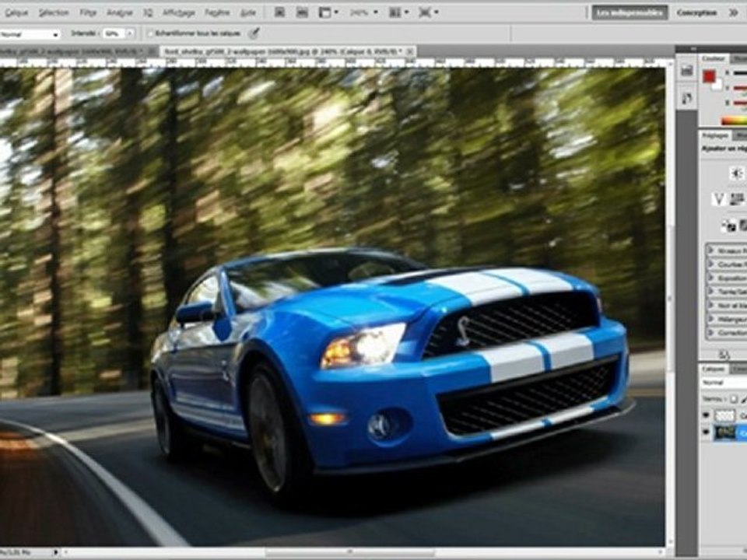747x560 pixels.
Task: Hide the top layer via eye icon
Action: (x=706, y=415)
